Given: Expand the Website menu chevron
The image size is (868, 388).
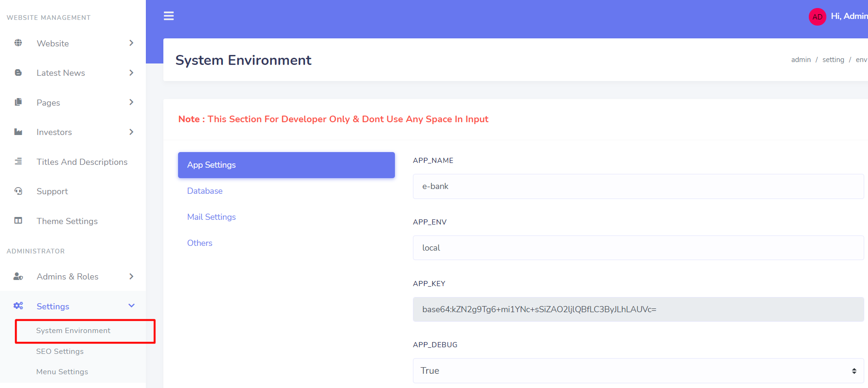Looking at the screenshot, I should pos(131,43).
